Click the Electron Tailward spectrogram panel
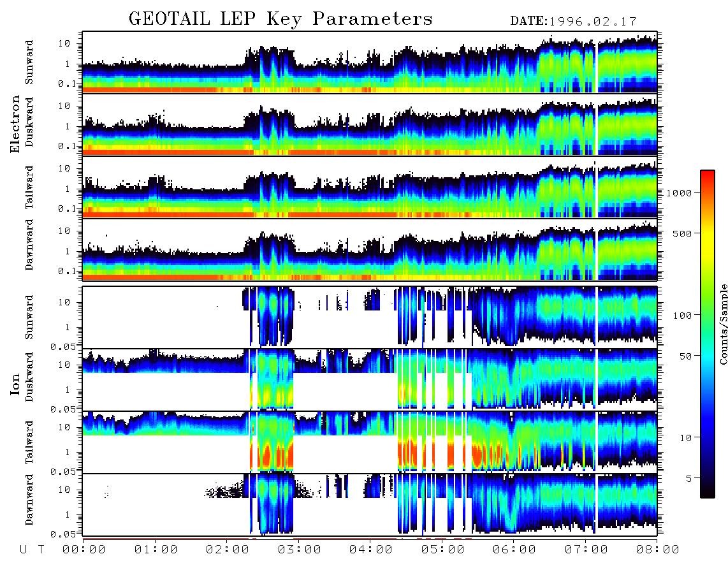728x561 pixels. tap(370, 187)
